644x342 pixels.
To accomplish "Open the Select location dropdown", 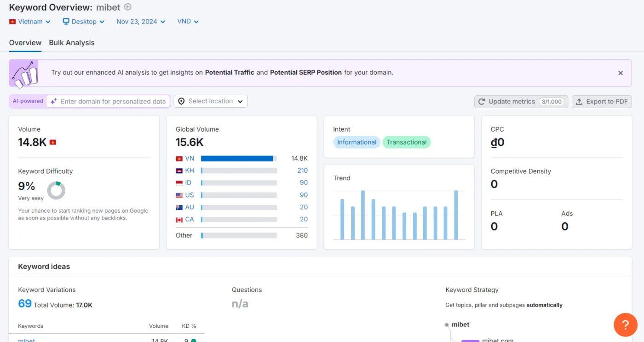I will click(x=211, y=101).
